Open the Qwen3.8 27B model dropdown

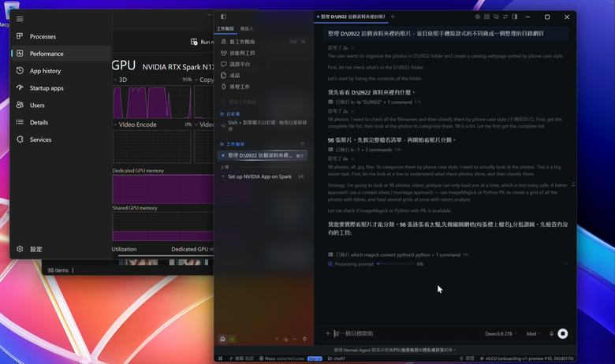(x=501, y=334)
